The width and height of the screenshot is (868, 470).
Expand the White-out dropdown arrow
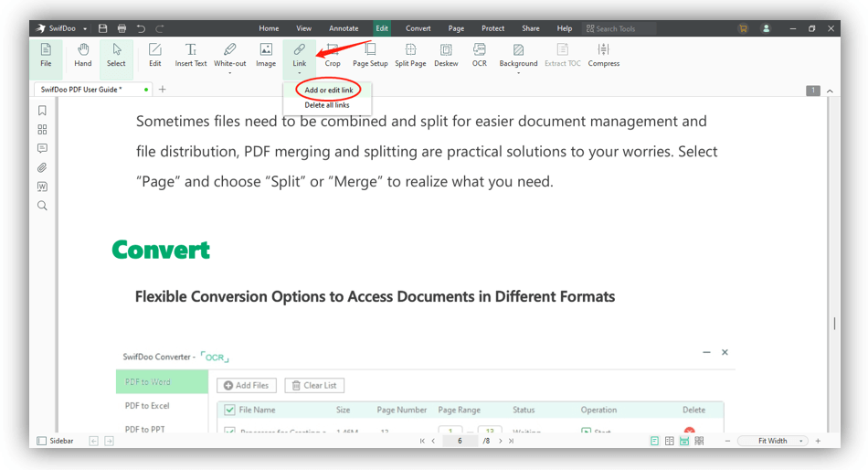(x=229, y=73)
